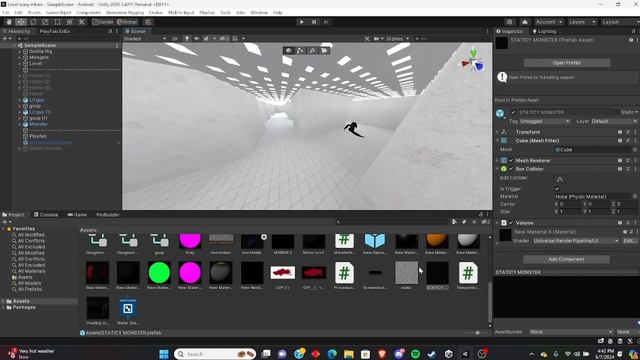Open the cloud services icon

[525, 22]
